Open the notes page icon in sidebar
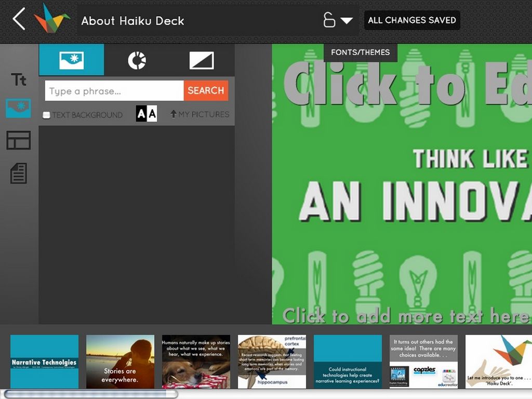 point(18,174)
